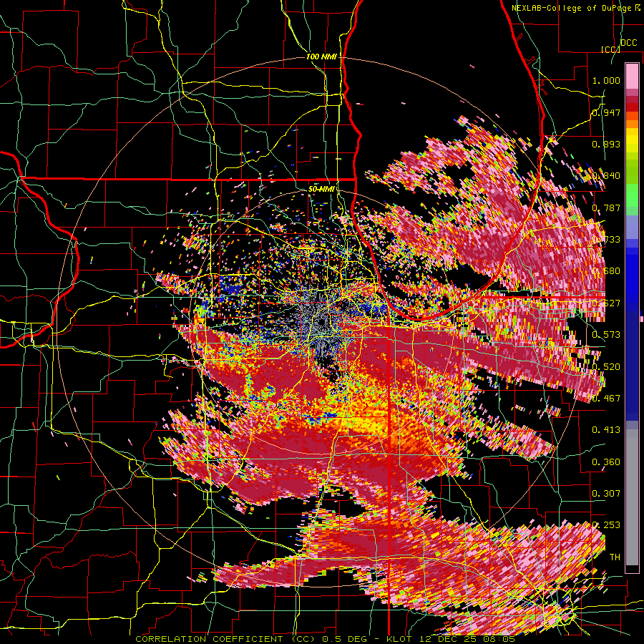Click the TH threshold label in legend
644x644 pixels.
coord(615,557)
